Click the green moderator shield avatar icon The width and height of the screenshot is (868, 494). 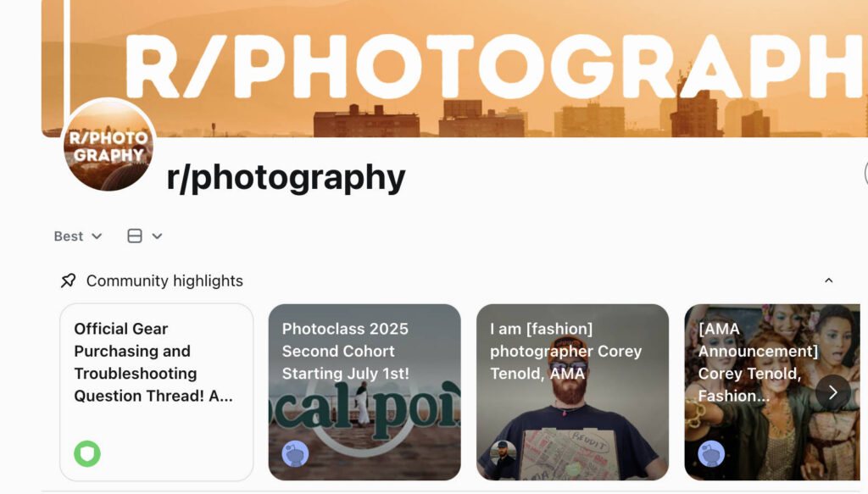87,453
